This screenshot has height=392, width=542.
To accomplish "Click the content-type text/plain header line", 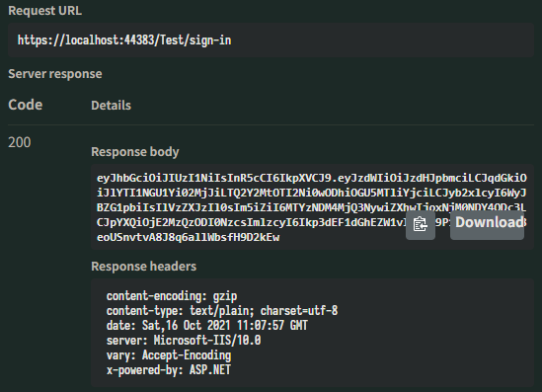I will [x=222, y=311].
